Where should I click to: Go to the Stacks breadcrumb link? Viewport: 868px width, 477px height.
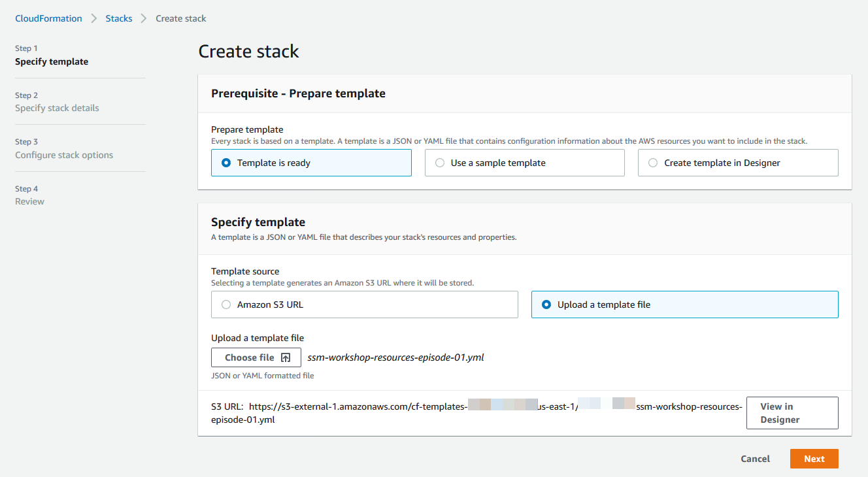click(119, 18)
